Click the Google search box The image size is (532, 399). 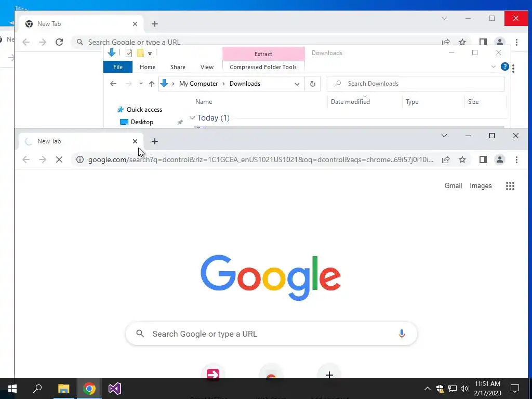pyautogui.click(x=271, y=334)
